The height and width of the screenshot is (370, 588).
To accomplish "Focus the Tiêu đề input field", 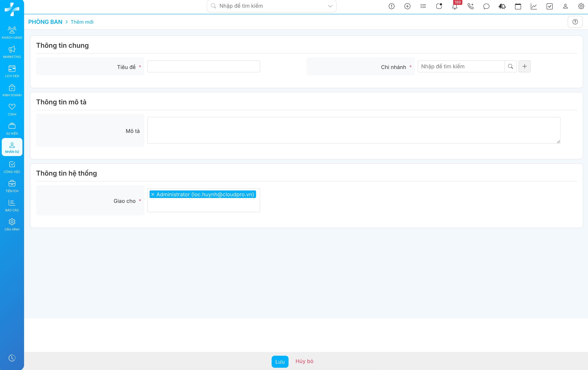I will tap(203, 66).
